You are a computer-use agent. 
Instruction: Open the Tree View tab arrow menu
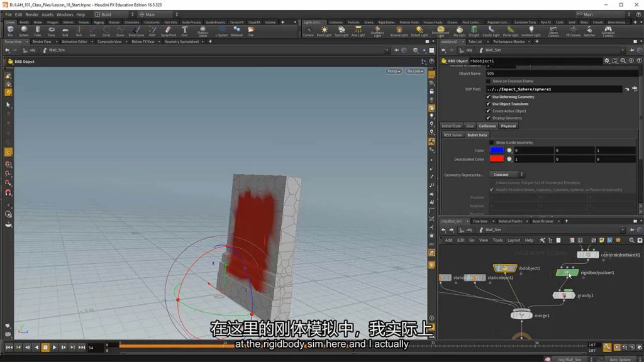(493, 221)
